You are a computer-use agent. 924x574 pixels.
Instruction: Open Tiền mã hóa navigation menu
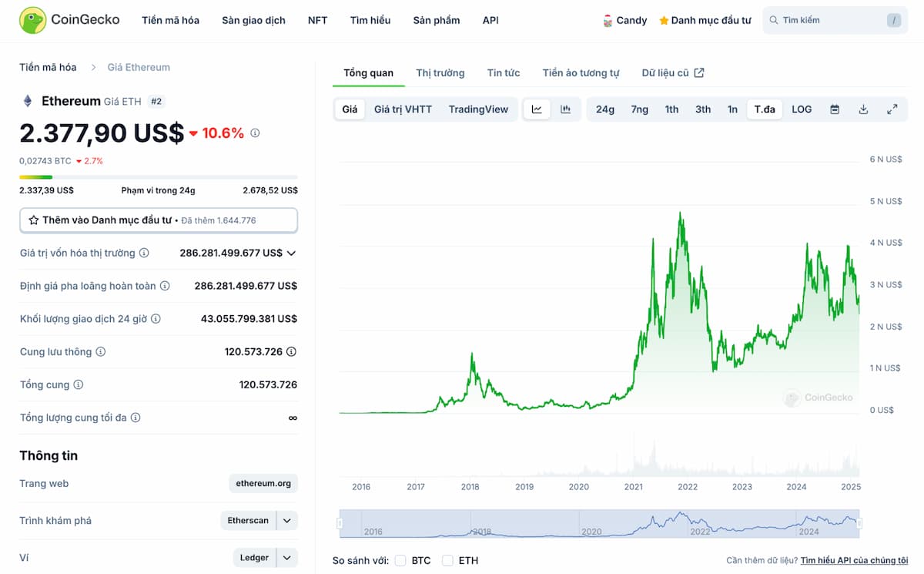tap(170, 21)
